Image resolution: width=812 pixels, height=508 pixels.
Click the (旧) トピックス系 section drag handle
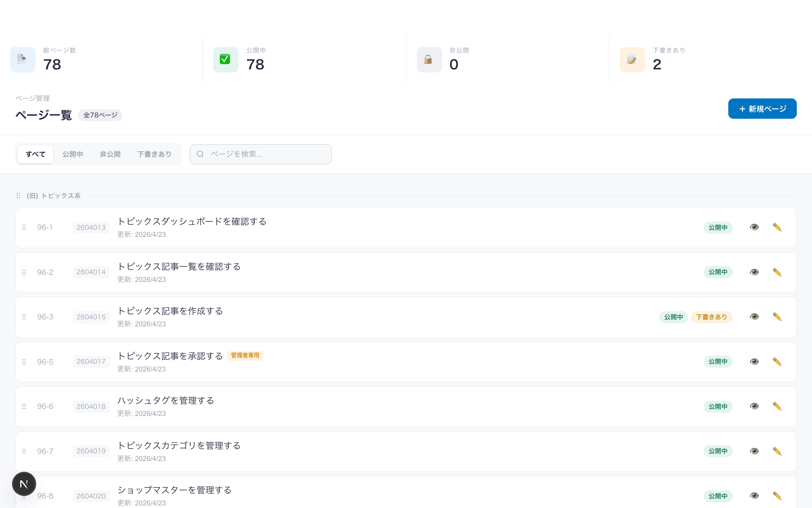(18, 196)
